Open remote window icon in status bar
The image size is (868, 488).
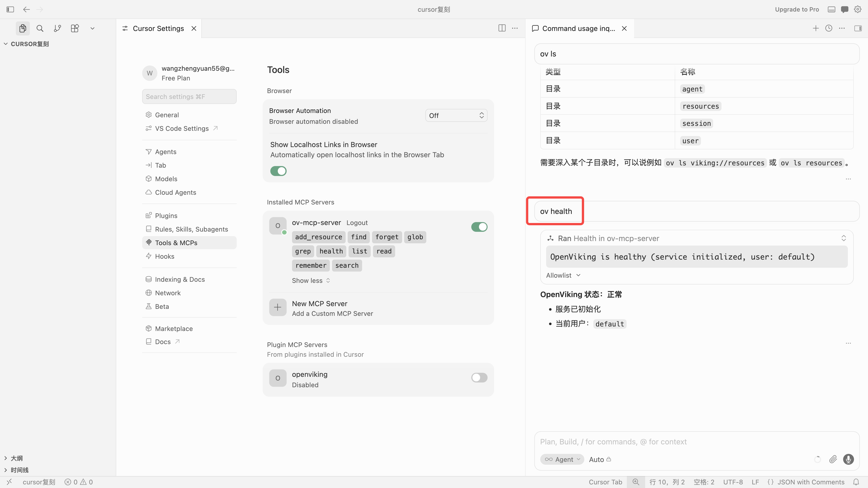(x=9, y=482)
